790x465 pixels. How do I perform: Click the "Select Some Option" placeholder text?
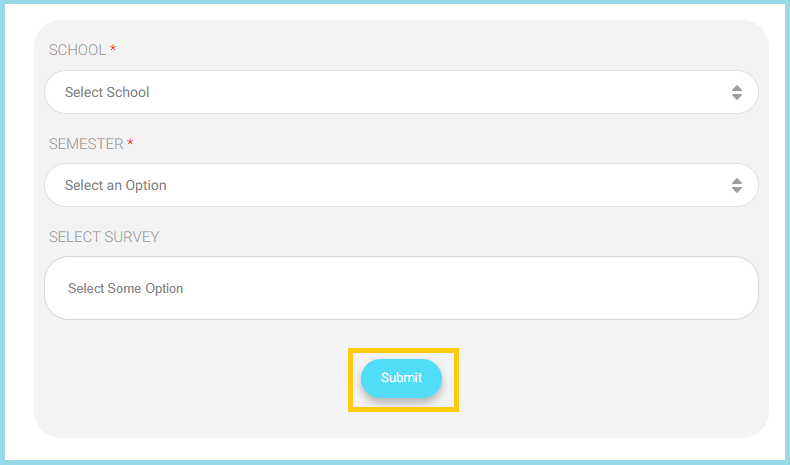point(126,288)
